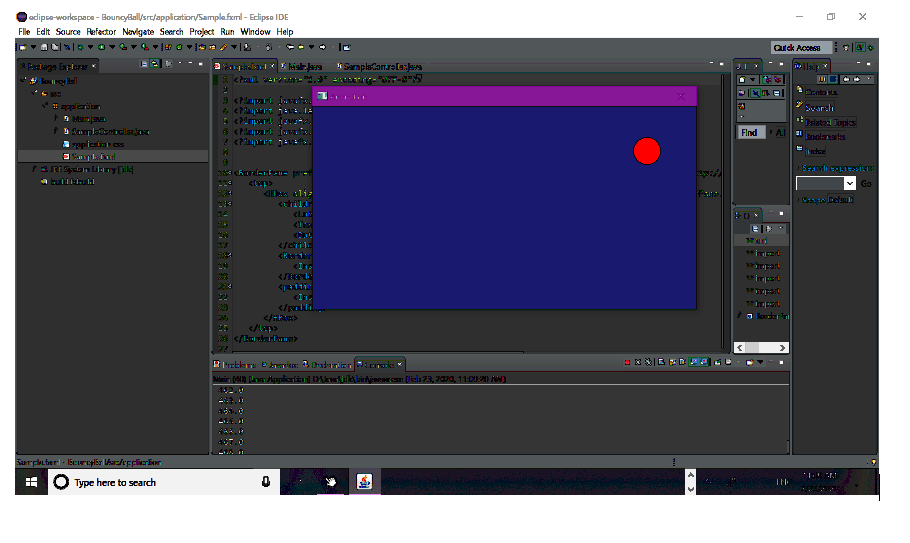This screenshot has width=910, height=543.
Task: Open the dropdown arrow next to Run icon
Action: point(112,47)
